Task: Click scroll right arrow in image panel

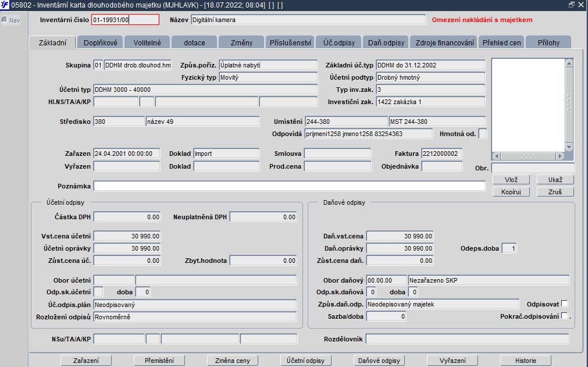Action: [x=560, y=156]
